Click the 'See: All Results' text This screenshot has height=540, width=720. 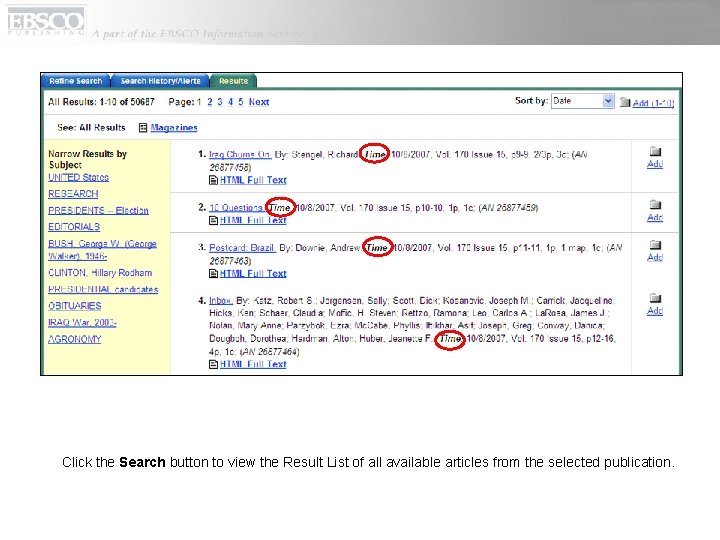point(91,128)
